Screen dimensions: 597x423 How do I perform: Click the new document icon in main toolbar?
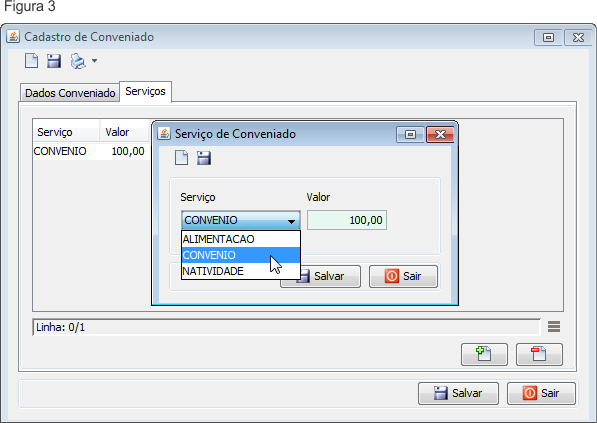(x=31, y=61)
